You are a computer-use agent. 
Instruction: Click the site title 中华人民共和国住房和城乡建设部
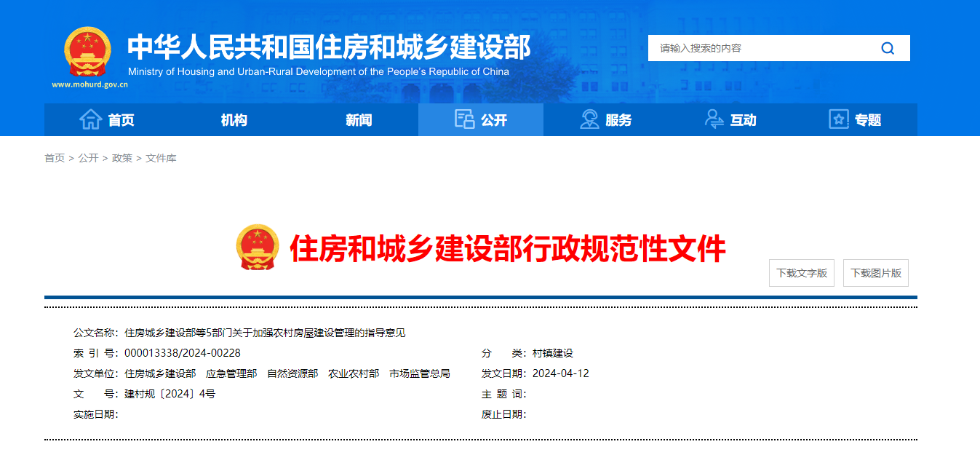coord(329,47)
